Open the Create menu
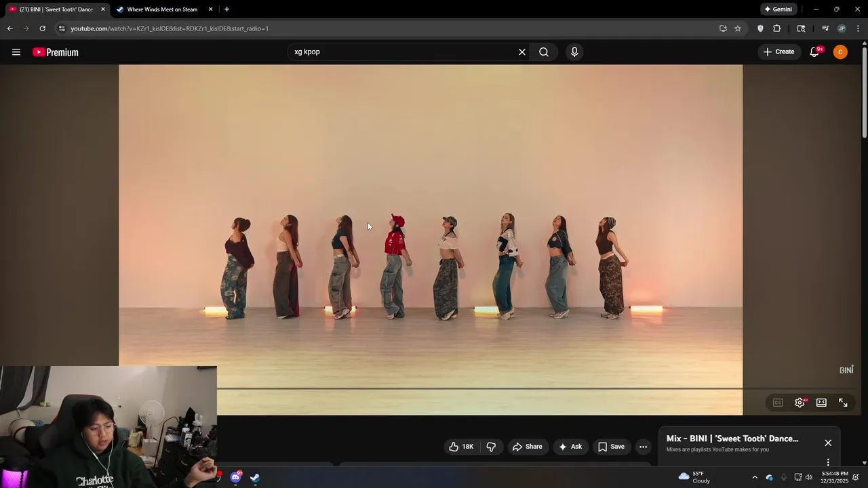Screen dimensions: 868x488 pyautogui.click(x=778, y=52)
